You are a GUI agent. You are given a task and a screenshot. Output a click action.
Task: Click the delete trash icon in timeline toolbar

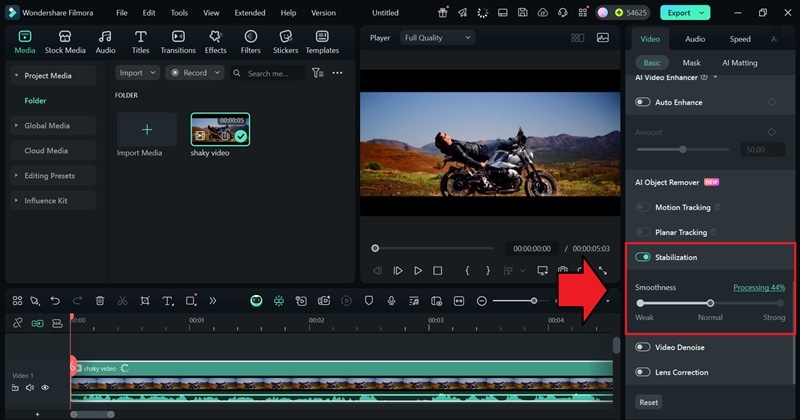(x=100, y=301)
